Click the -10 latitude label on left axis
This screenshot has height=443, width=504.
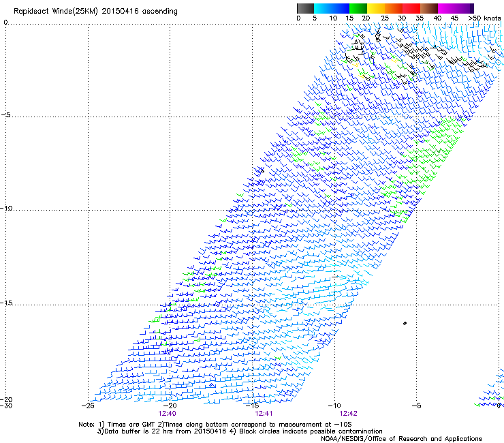[x=6, y=208]
